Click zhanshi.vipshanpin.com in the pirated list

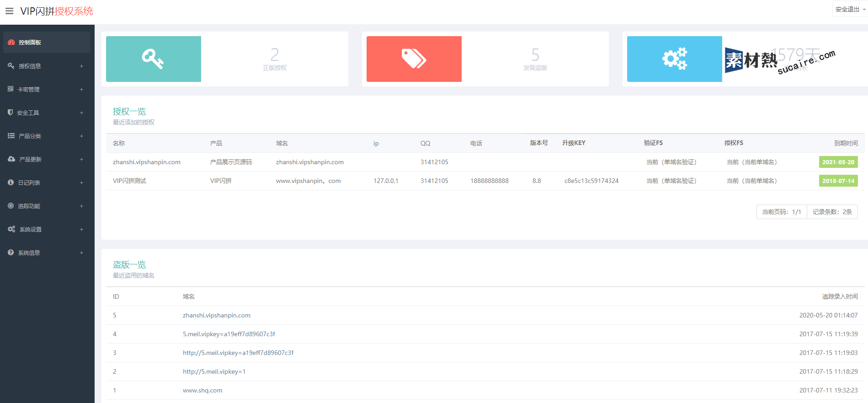click(x=217, y=315)
